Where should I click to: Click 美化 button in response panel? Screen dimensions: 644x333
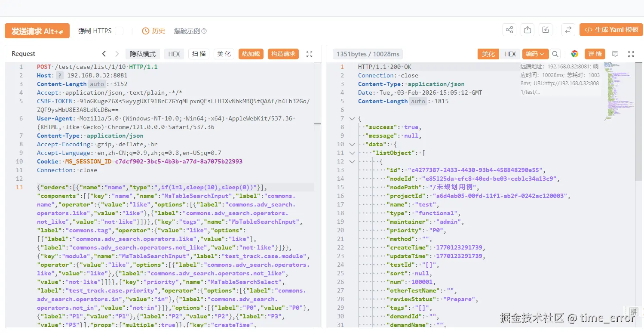tap(488, 54)
